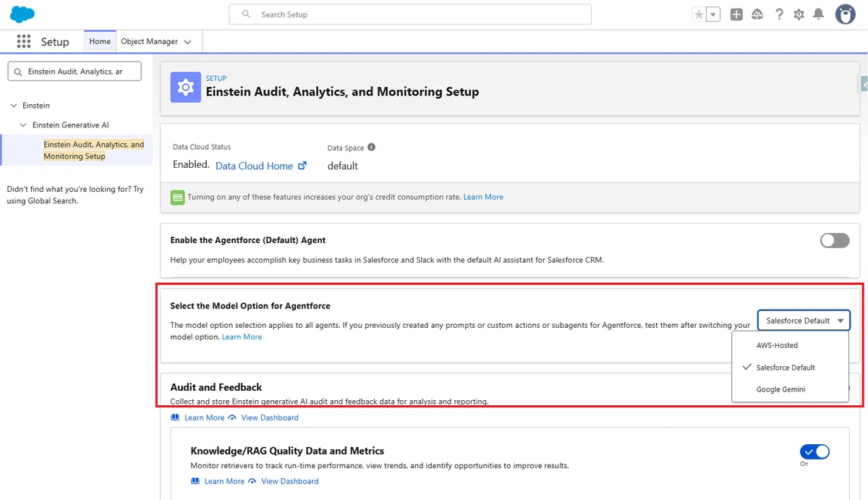Click the SETUP breadcrumb label

pos(216,78)
